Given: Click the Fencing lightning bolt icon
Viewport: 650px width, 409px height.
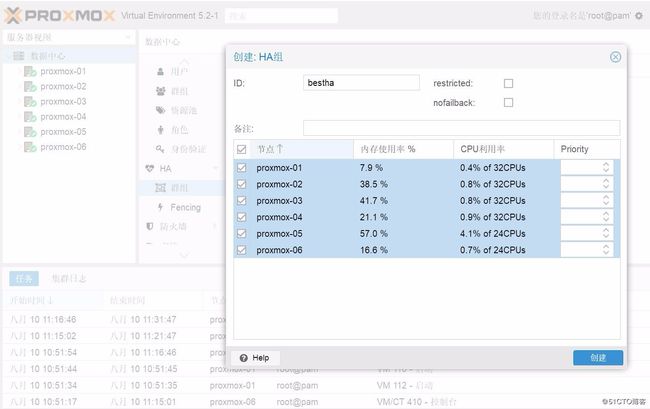Looking at the screenshot, I should (x=160, y=207).
